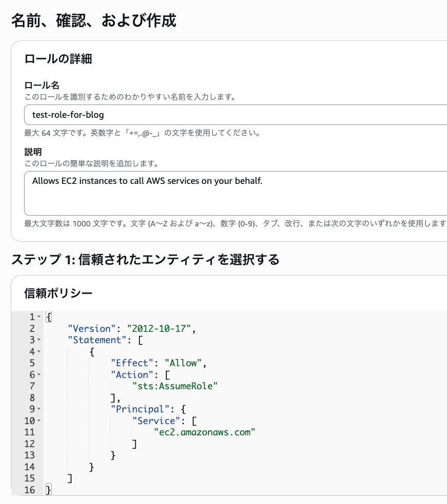Click the "Allow" value on line 5

coord(183,363)
